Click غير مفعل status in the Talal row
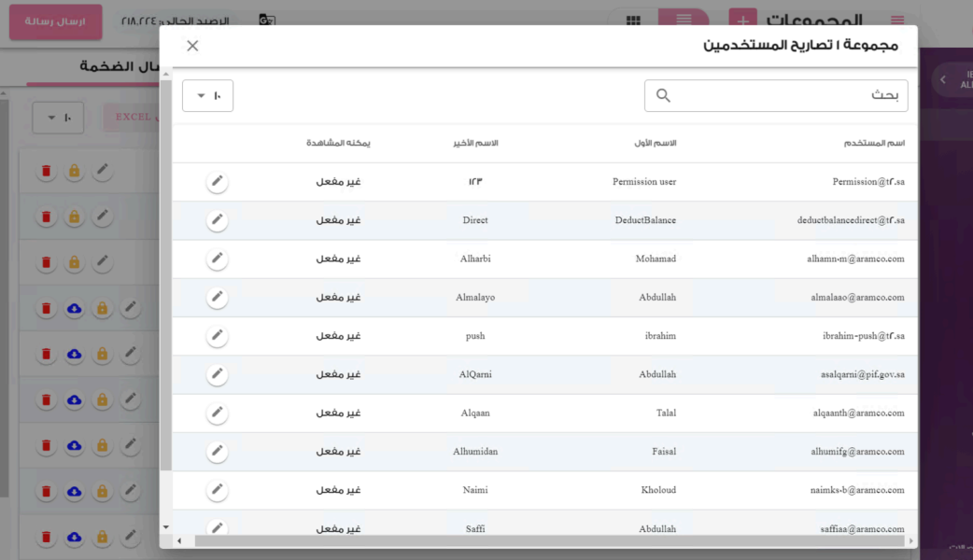Screen dimensions: 973x560 [x=338, y=413]
